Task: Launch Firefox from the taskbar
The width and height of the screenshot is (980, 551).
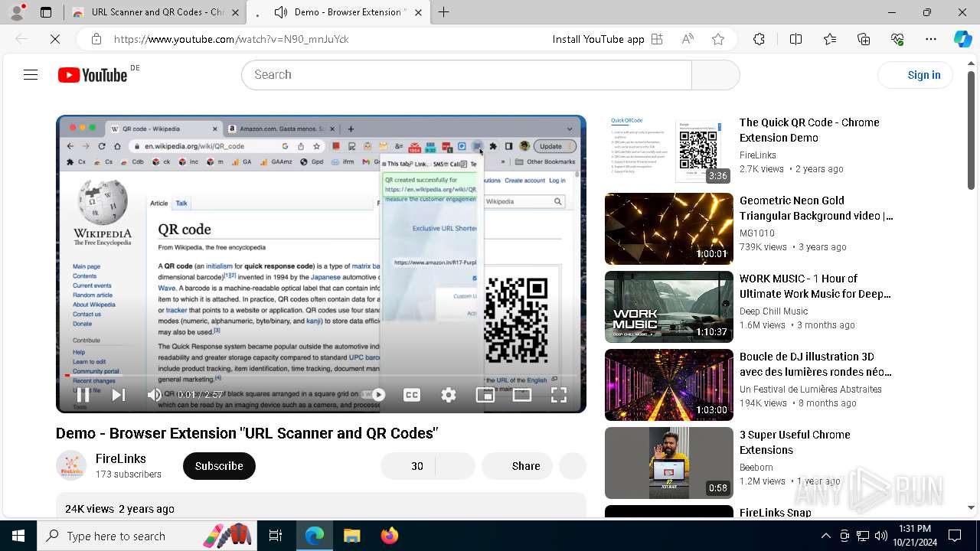Action: click(x=390, y=536)
